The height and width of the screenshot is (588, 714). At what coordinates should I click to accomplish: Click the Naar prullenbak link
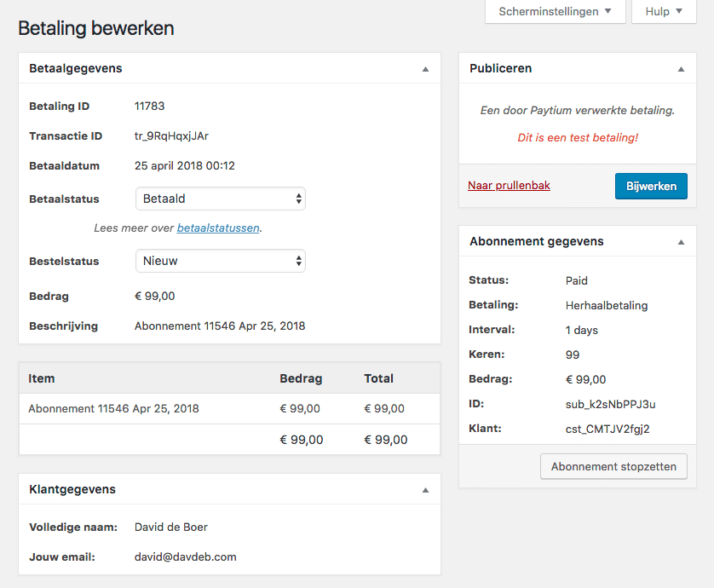(x=509, y=185)
